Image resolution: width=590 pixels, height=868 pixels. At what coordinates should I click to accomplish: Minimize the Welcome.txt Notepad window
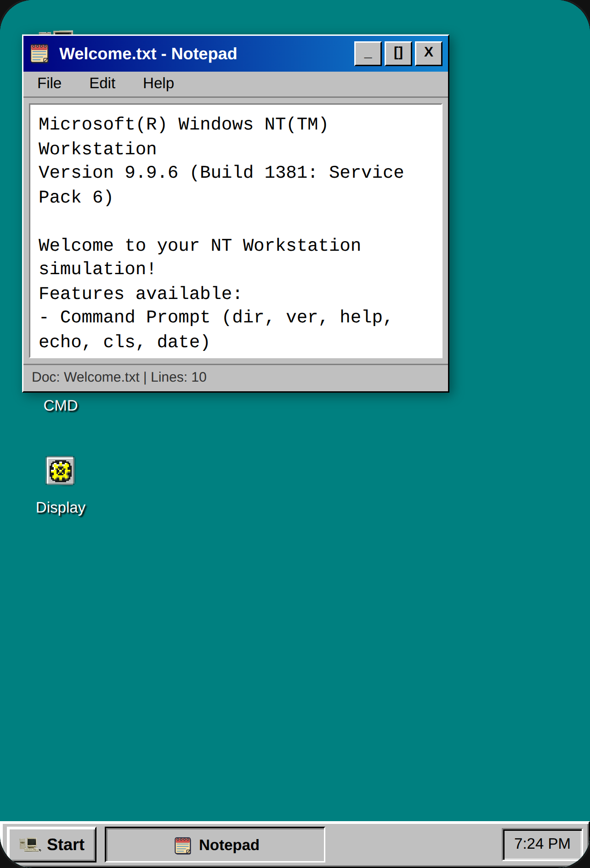pyautogui.click(x=368, y=54)
